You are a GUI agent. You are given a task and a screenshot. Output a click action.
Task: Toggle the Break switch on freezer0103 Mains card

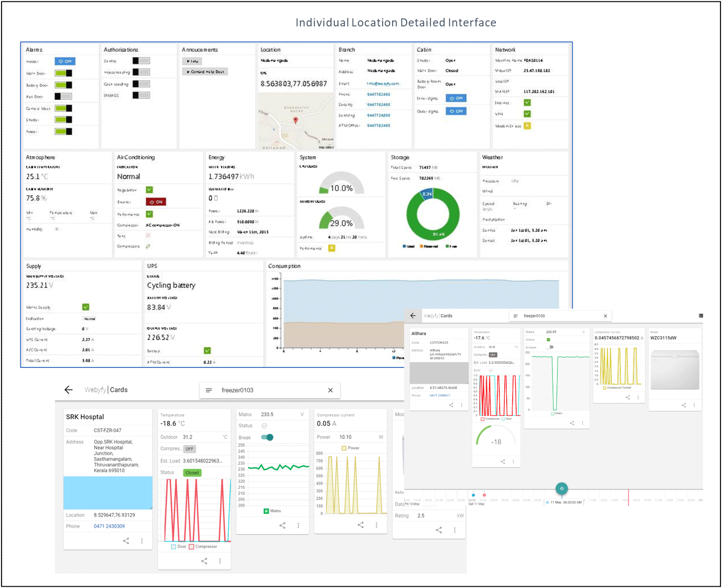click(x=268, y=438)
